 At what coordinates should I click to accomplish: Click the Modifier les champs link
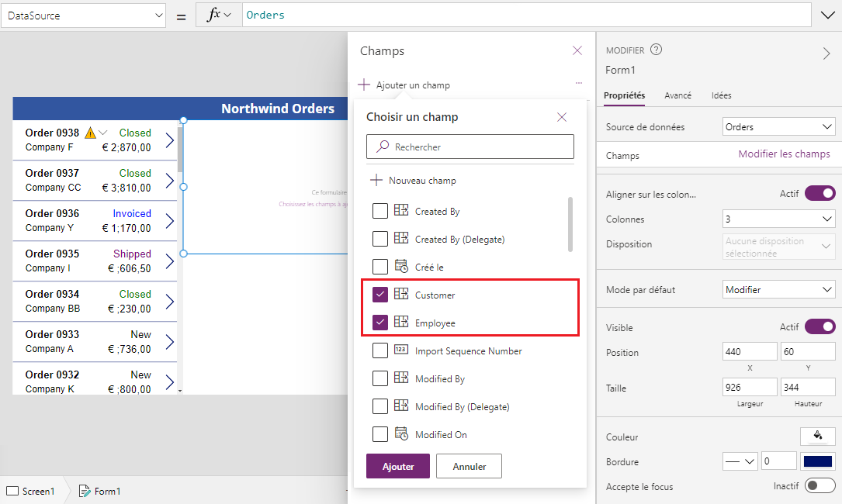point(784,154)
